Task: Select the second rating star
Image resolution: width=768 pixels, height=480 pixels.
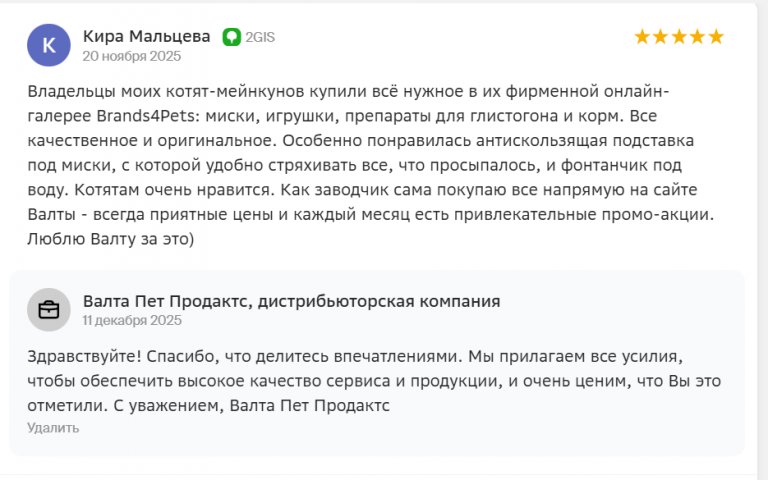Action: tap(661, 37)
